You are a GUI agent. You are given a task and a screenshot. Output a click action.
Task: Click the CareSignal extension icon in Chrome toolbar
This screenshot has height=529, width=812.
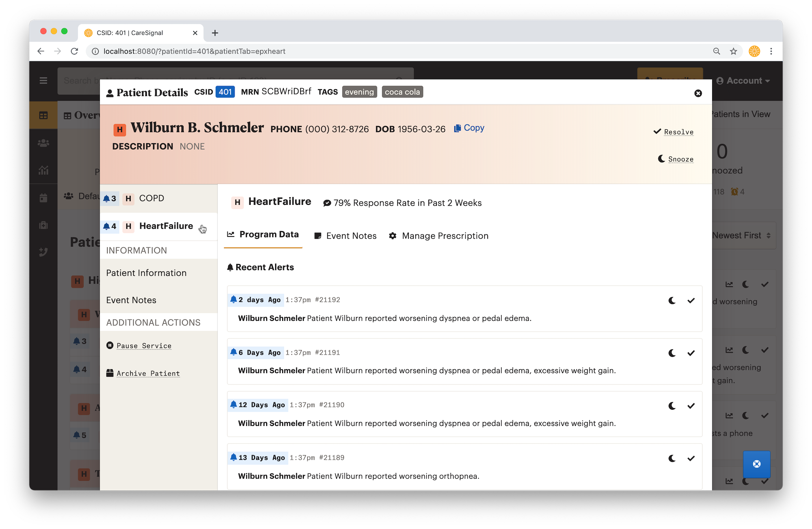(x=754, y=51)
